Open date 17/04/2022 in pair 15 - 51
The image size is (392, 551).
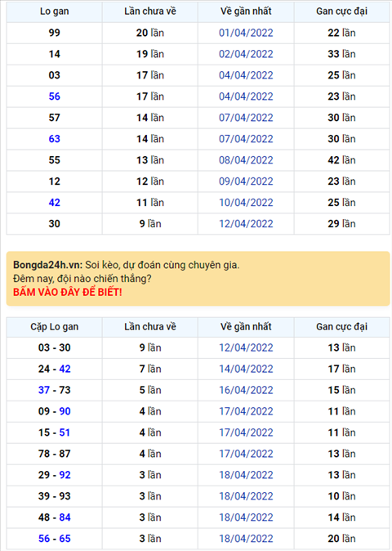(x=246, y=432)
